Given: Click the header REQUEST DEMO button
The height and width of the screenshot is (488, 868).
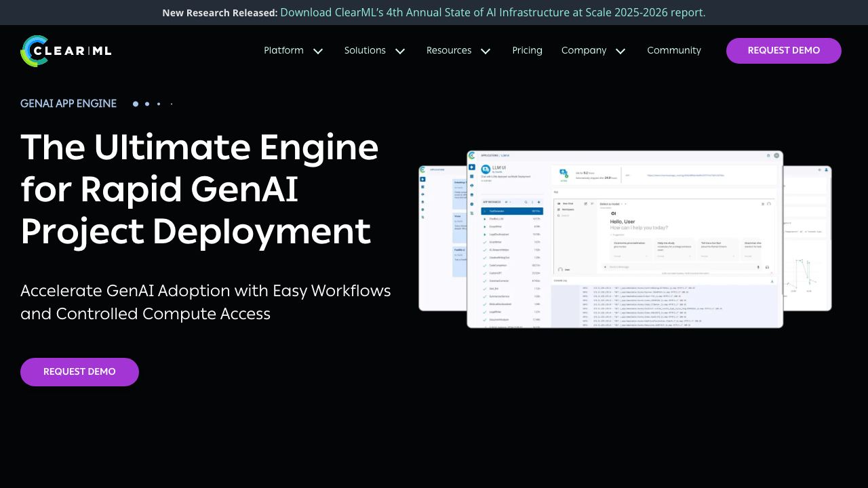Looking at the screenshot, I should [x=784, y=51].
